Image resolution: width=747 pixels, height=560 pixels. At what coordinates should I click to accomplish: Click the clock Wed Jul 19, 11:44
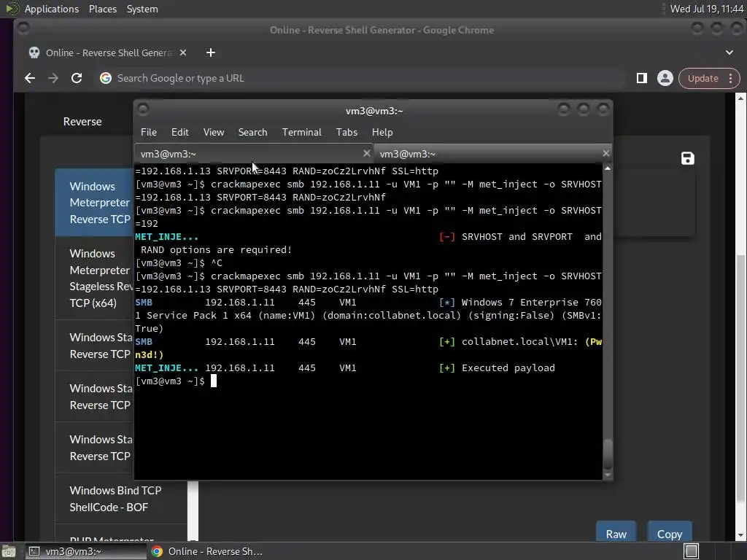[x=706, y=9]
